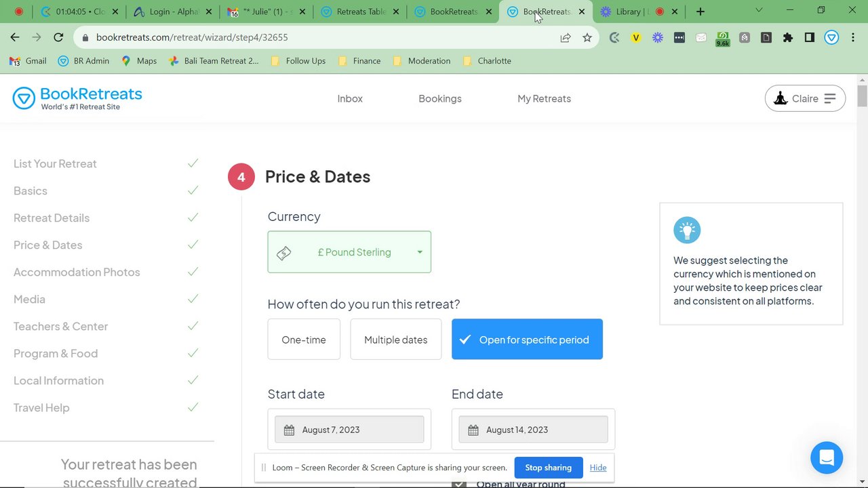The height and width of the screenshot is (488, 868).
Task: Click the end date calendar icon
Action: coord(473,430)
